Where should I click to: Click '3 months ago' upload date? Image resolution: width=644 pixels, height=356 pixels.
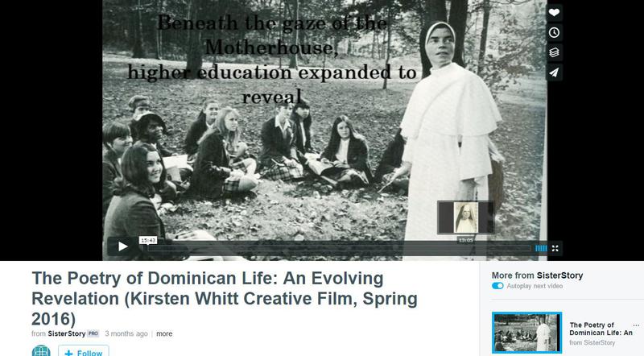(x=126, y=333)
